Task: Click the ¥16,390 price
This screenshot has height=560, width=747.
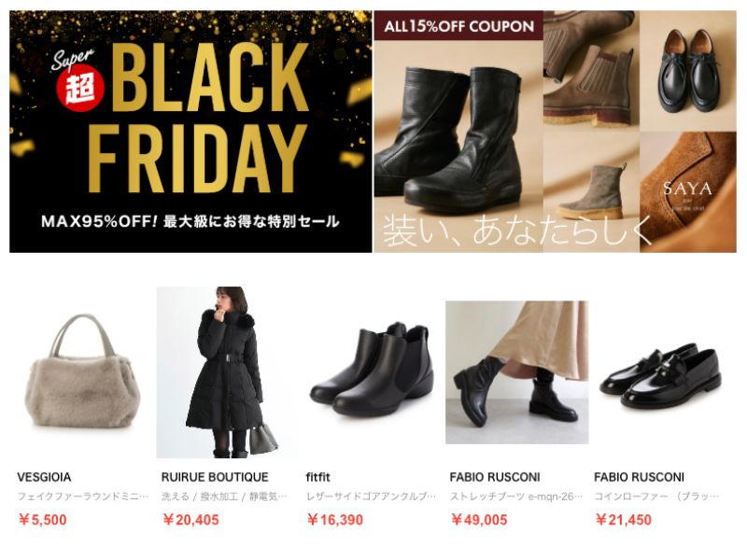Action: 335,520
